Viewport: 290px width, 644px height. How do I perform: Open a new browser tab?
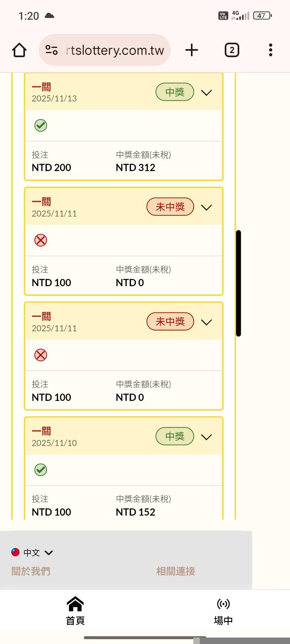pos(192,50)
